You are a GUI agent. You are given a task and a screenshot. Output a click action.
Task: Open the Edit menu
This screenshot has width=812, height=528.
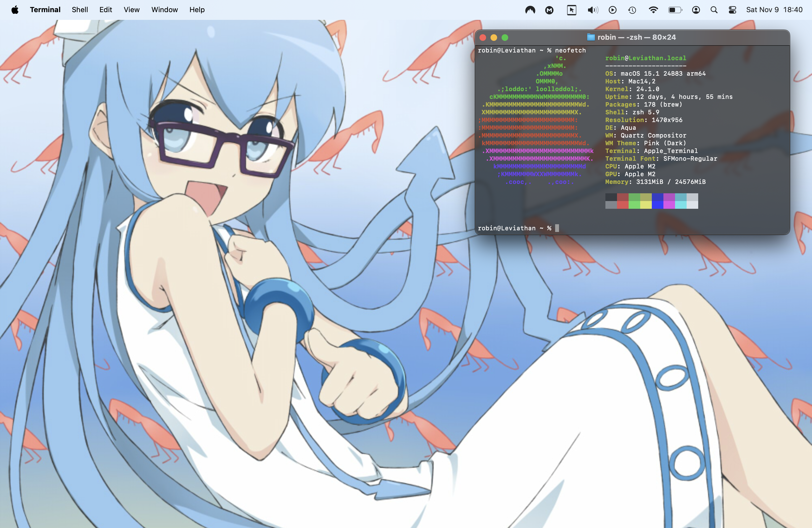coord(106,10)
